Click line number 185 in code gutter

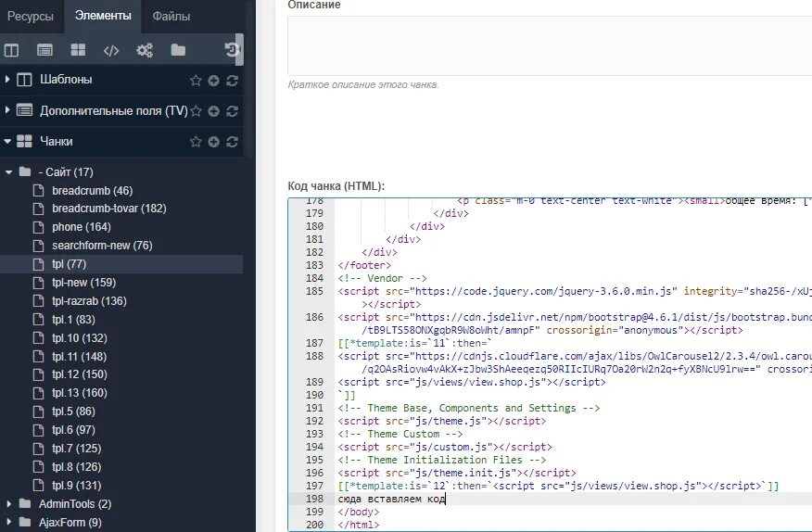[314, 291]
